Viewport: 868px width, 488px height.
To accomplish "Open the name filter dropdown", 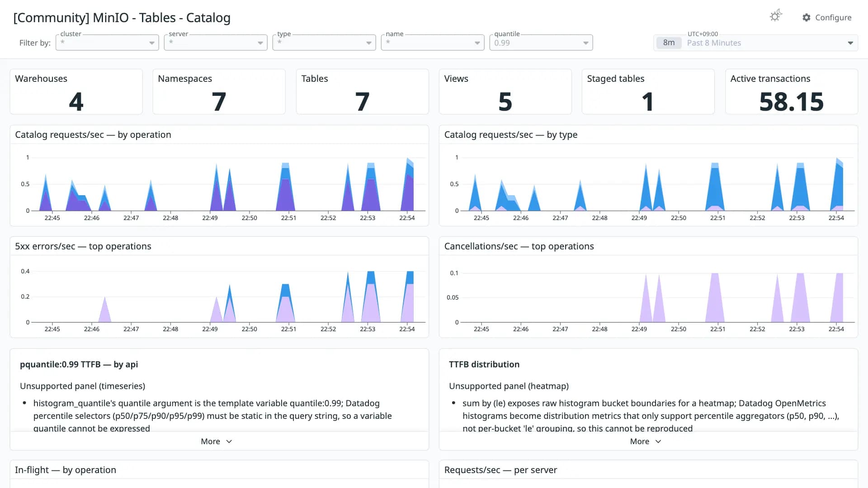I will pos(433,42).
